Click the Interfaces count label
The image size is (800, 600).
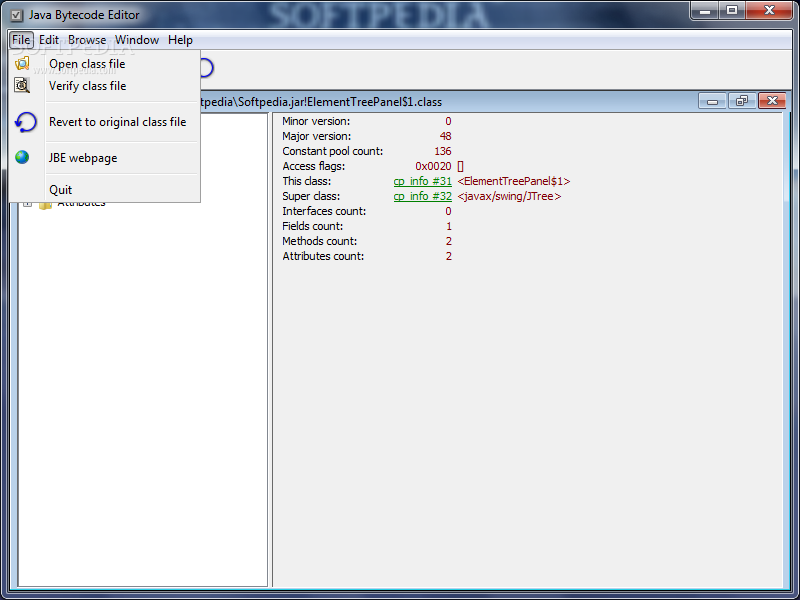(324, 211)
